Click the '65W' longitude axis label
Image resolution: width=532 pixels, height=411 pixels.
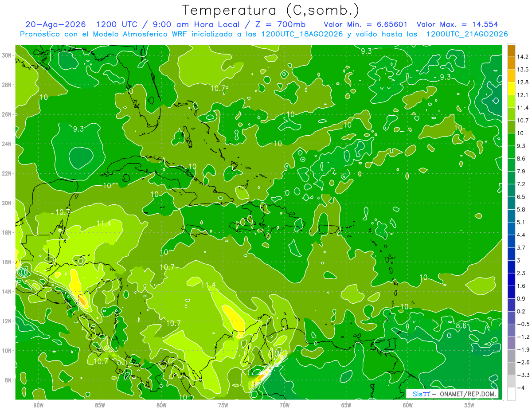point(346,405)
